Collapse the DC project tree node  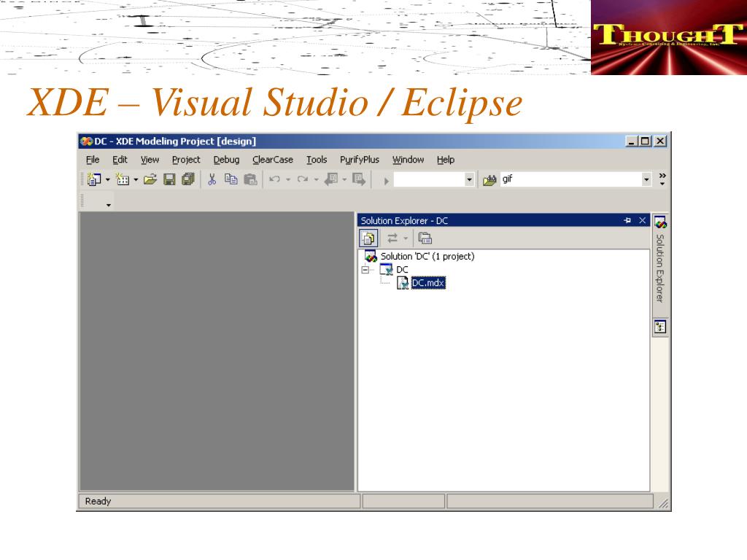365,270
